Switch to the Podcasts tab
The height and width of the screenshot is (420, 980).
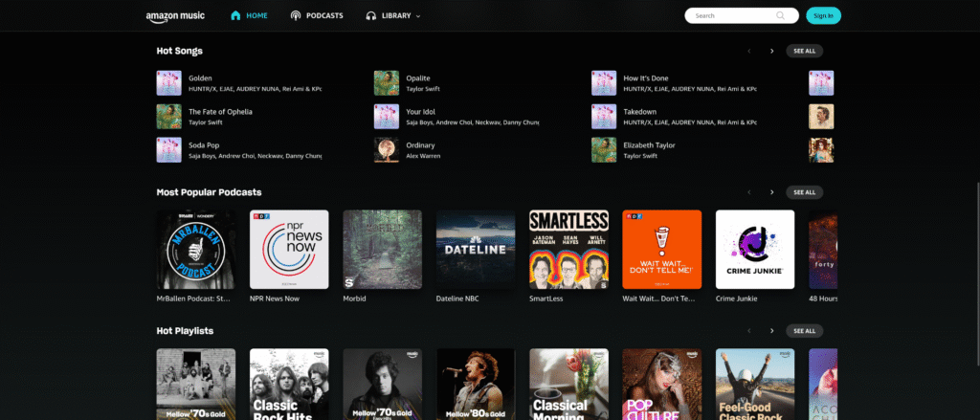tap(317, 16)
